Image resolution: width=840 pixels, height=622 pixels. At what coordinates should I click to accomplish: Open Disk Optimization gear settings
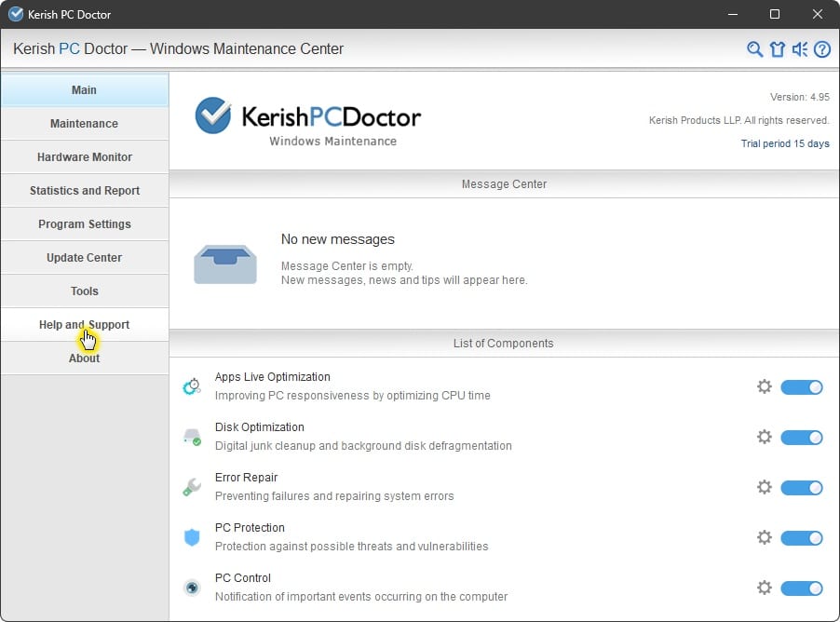coord(765,437)
